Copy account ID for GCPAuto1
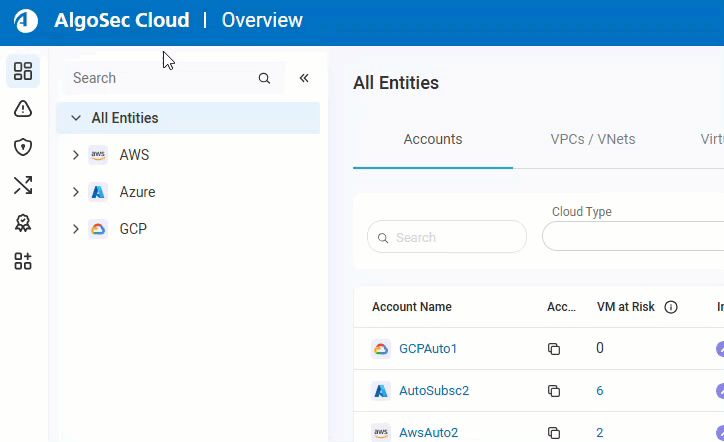This screenshot has width=724, height=442. [554, 349]
